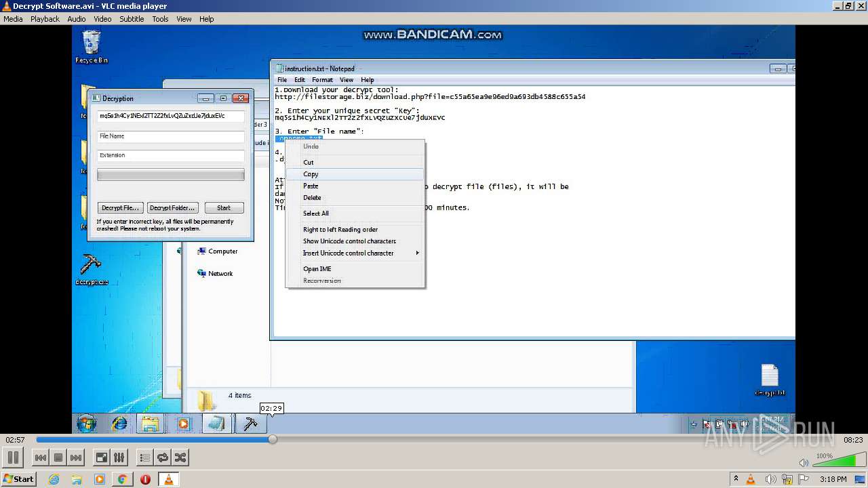
Task: Click the elapsed time 02:57 label
Action: click(15, 440)
